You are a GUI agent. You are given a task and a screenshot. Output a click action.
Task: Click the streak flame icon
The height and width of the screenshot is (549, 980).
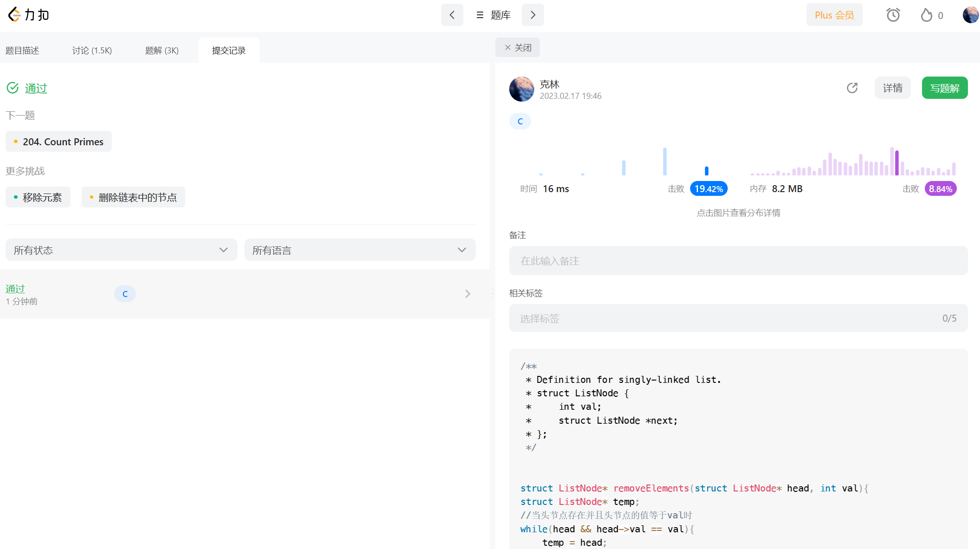point(926,15)
